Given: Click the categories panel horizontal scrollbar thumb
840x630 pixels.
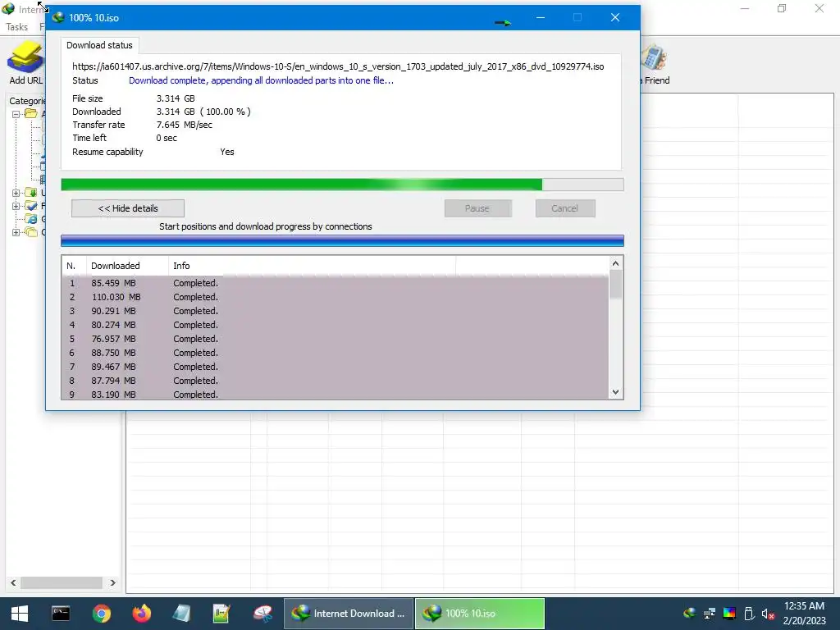Looking at the screenshot, I should (61, 582).
